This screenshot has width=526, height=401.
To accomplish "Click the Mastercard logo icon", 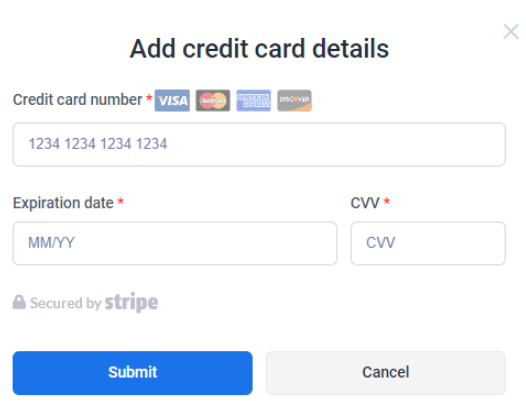I will pos(213,100).
